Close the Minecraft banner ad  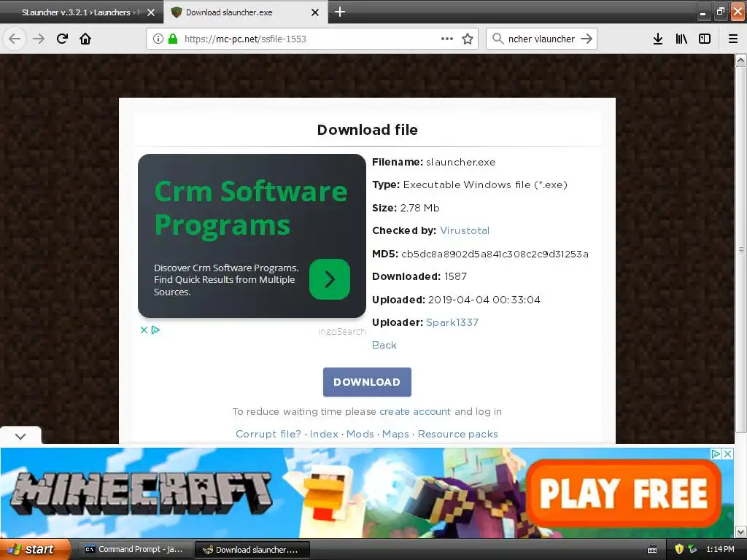pyautogui.click(x=727, y=454)
